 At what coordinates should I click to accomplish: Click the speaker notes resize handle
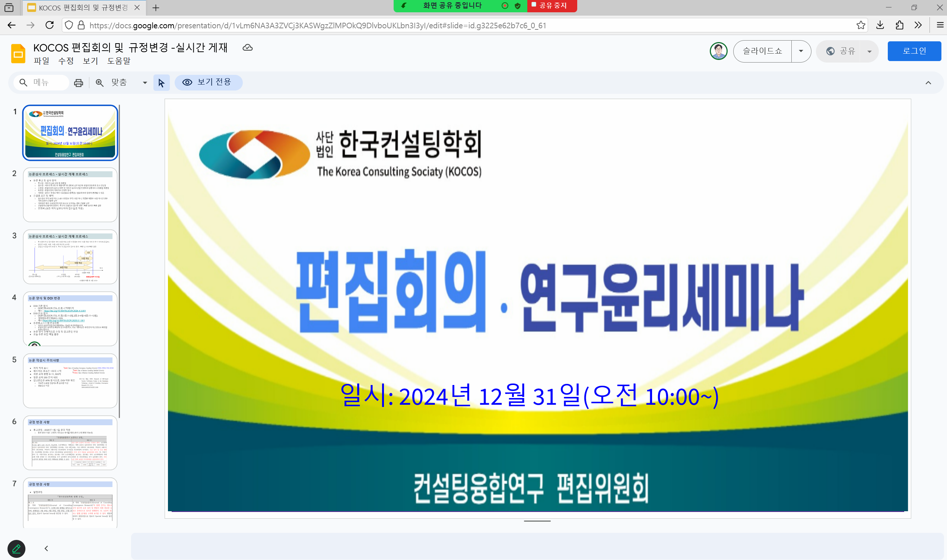(x=537, y=521)
